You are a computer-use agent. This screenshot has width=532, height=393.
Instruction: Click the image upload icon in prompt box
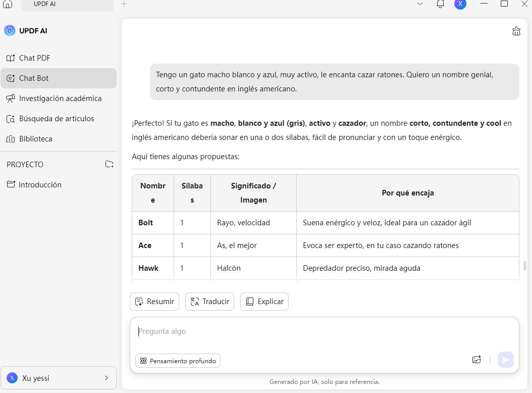point(476,360)
